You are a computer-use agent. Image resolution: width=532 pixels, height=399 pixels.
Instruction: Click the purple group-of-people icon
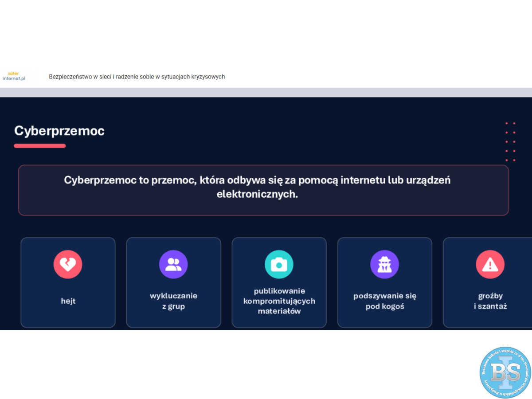coord(173,265)
